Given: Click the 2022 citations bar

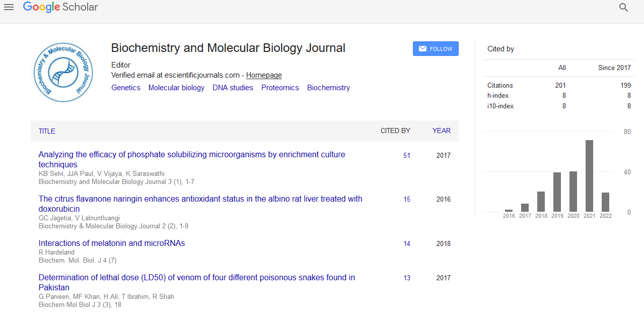Looking at the screenshot, I should point(605,202).
